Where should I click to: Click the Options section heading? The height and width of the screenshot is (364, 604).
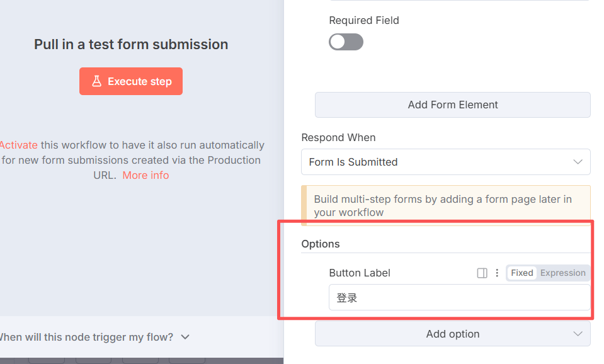pyautogui.click(x=320, y=244)
